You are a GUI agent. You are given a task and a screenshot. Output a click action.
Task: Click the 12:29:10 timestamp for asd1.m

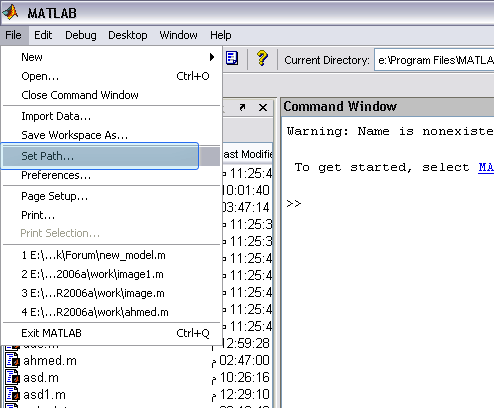[x=244, y=395]
